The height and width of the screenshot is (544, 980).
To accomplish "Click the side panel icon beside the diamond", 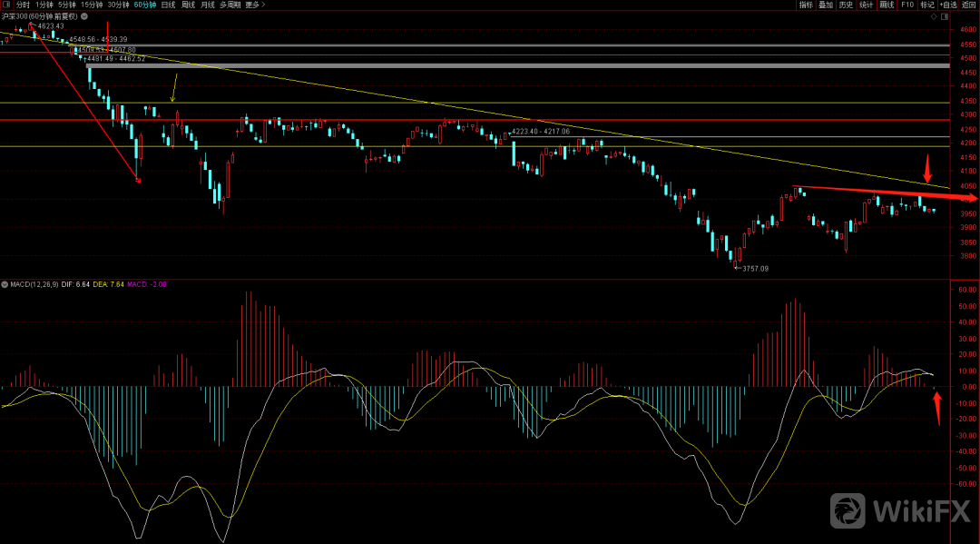I will pos(946,16).
